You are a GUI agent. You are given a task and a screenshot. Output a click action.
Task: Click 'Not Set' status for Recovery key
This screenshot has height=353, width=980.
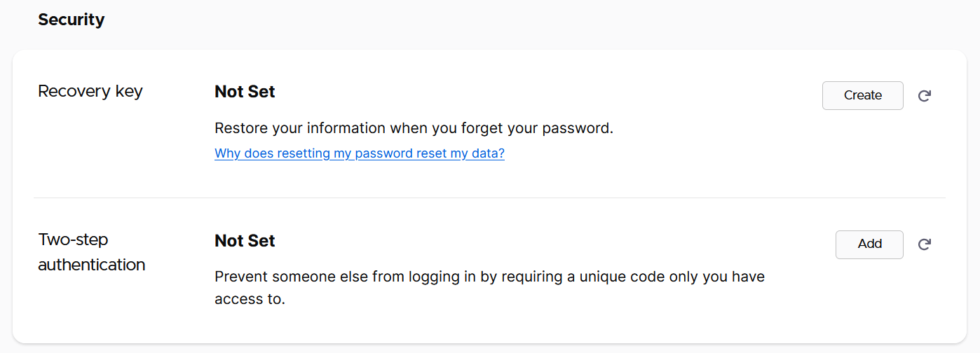(x=245, y=91)
